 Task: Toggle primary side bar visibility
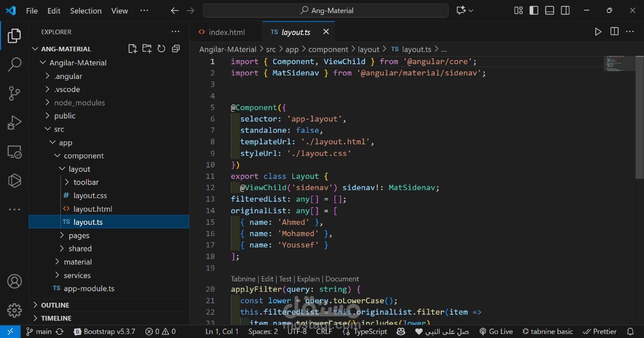(x=534, y=11)
